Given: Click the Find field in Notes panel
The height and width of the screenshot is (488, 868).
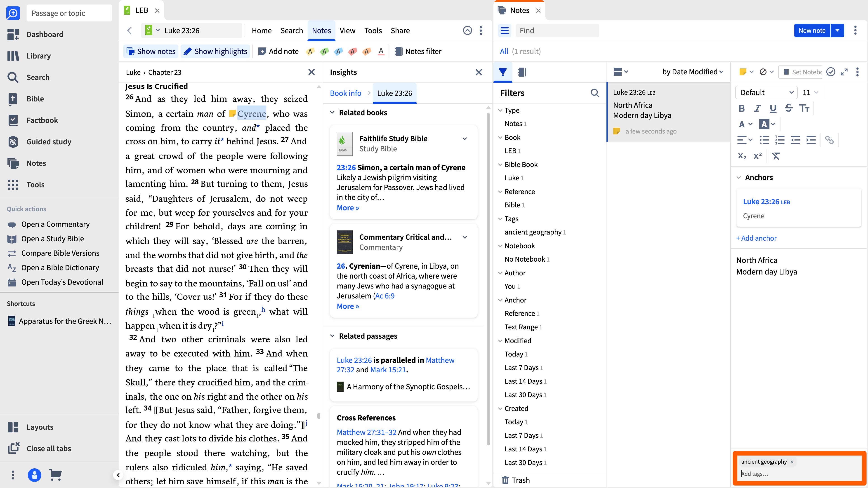Looking at the screenshot, I should pyautogui.click(x=557, y=31).
